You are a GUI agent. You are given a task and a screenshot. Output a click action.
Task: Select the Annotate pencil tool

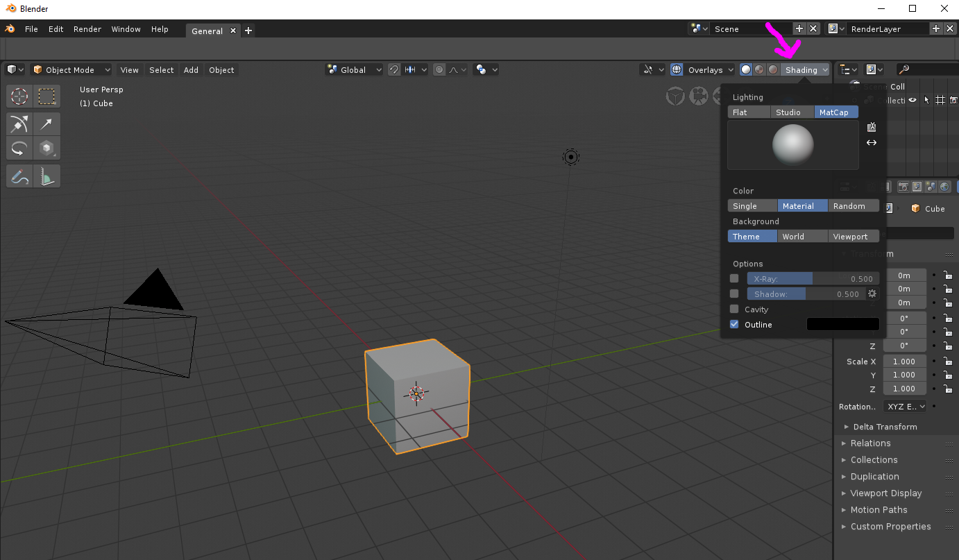20,176
